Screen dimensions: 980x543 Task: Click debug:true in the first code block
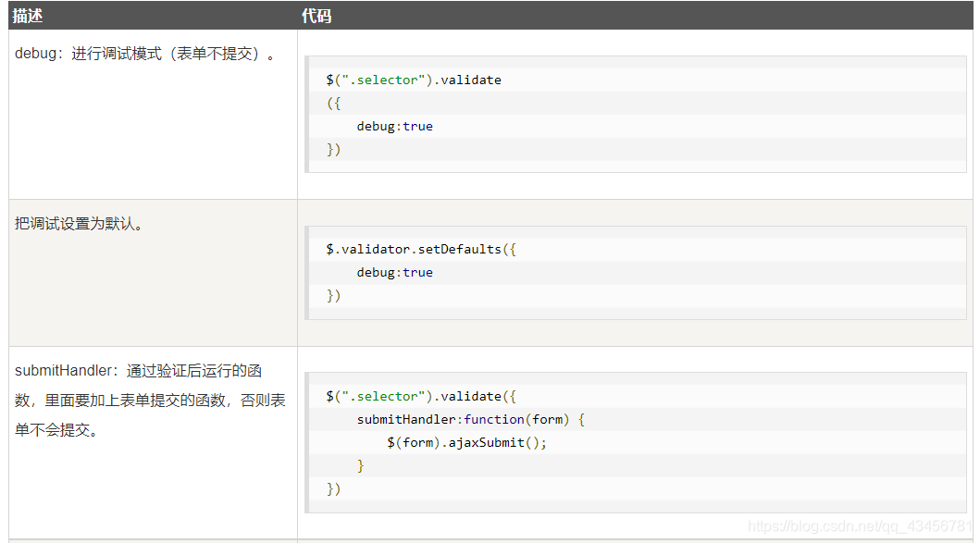tap(395, 126)
